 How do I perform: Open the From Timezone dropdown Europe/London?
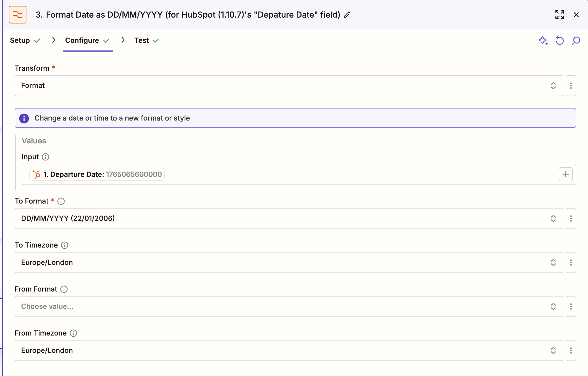[289, 350]
